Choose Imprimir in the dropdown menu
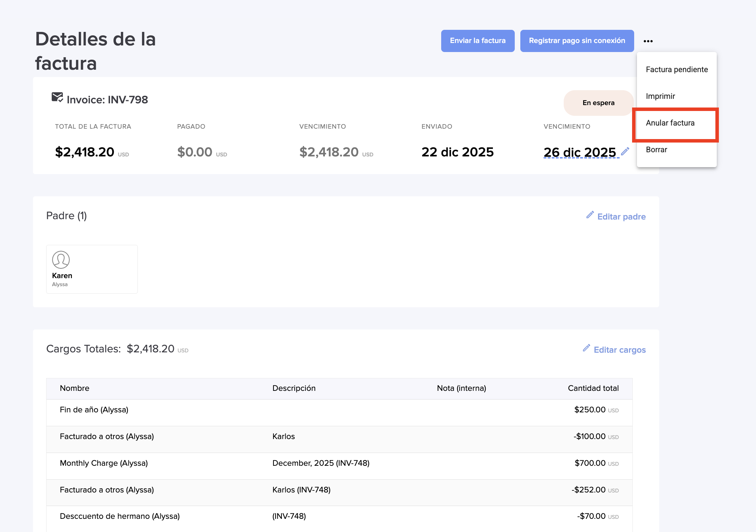Image resolution: width=756 pixels, height=532 pixels. (660, 96)
